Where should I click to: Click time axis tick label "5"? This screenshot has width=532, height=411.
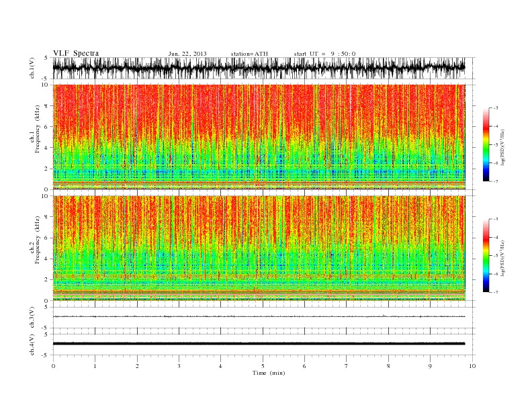263,366
